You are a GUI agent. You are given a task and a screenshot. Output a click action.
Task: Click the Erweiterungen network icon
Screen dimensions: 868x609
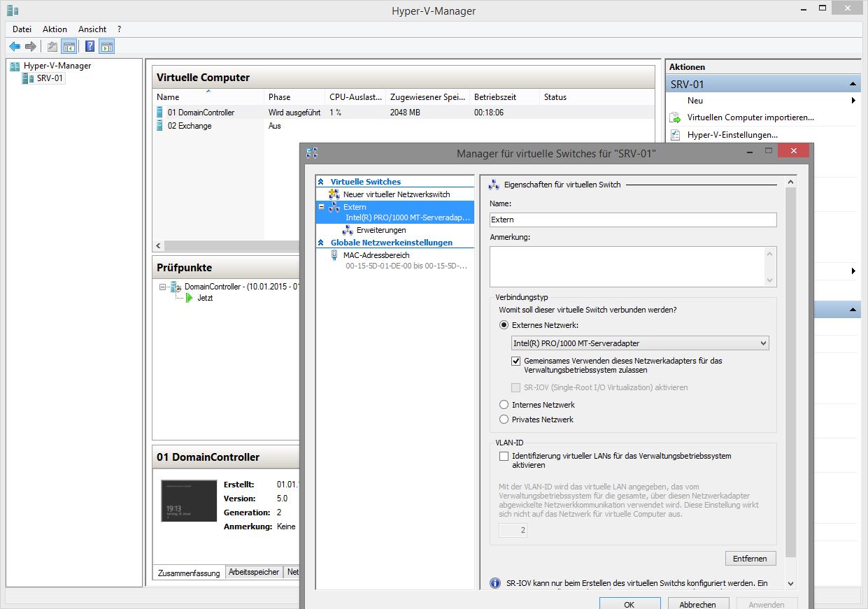pos(348,230)
